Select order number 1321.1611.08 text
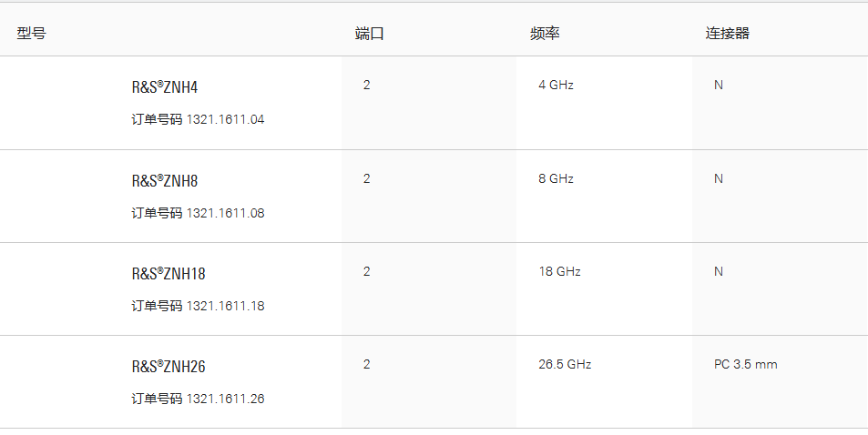This screenshot has width=868, height=435. tap(225, 213)
